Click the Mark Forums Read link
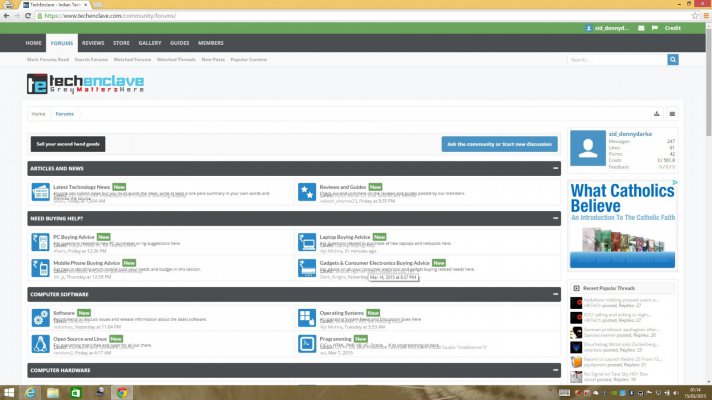The image size is (712, 400). [48, 59]
